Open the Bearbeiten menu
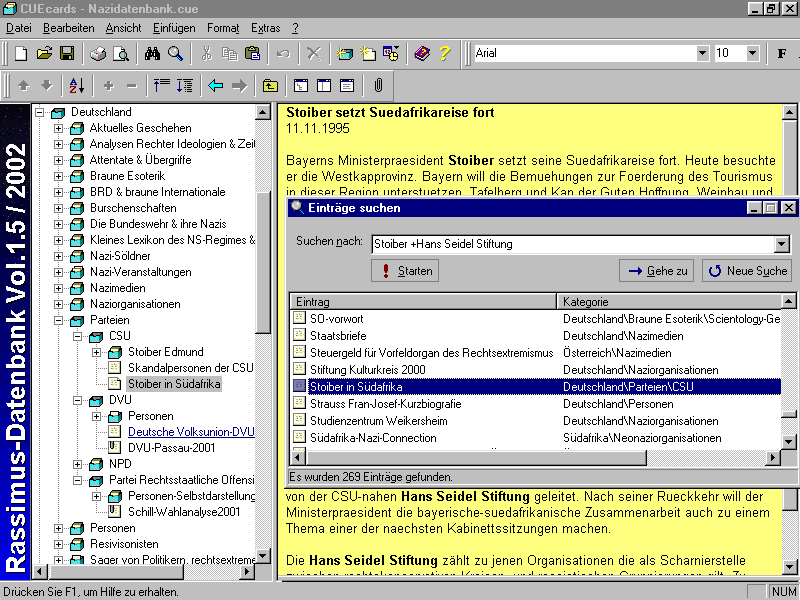800x600 pixels. point(68,28)
